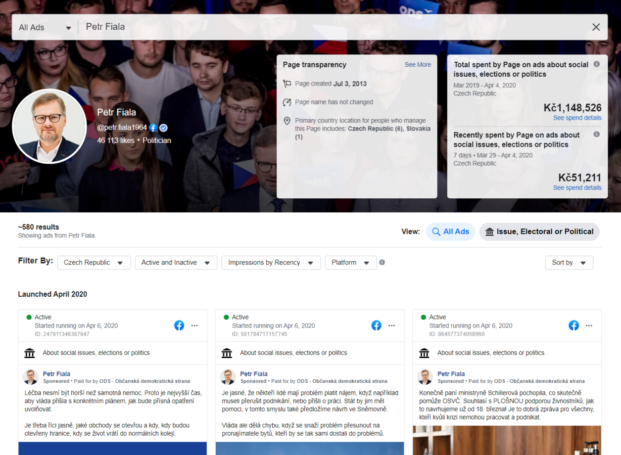Clear the search with the X icon
Viewport: 621px width, 455px height.
click(596, 27)
